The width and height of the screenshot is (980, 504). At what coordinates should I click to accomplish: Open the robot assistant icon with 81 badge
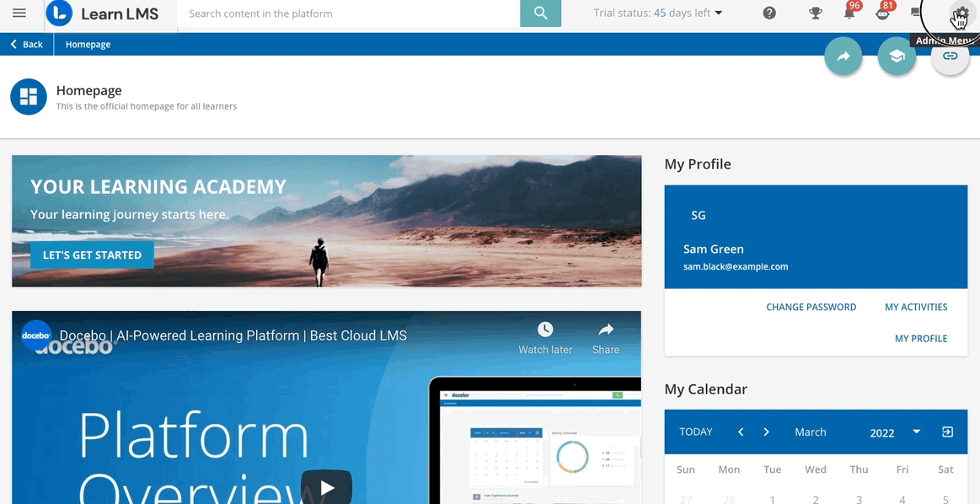[882, 13]
